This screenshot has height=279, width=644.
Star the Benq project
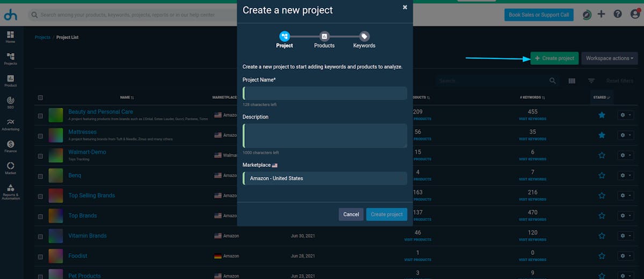pyautogui.click(x=602, y=175)
